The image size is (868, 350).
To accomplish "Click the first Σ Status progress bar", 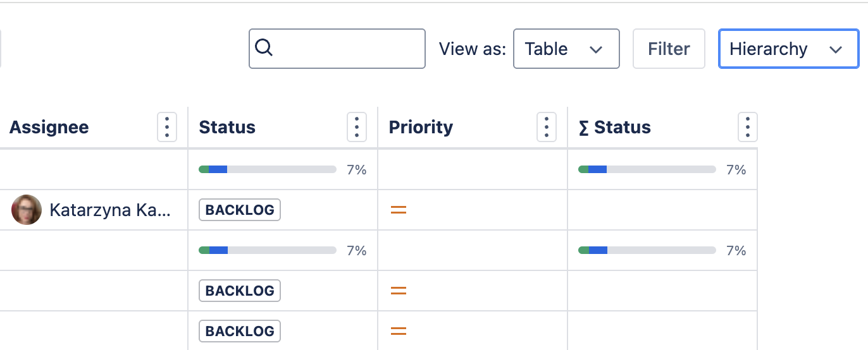I will click(647, 169).
